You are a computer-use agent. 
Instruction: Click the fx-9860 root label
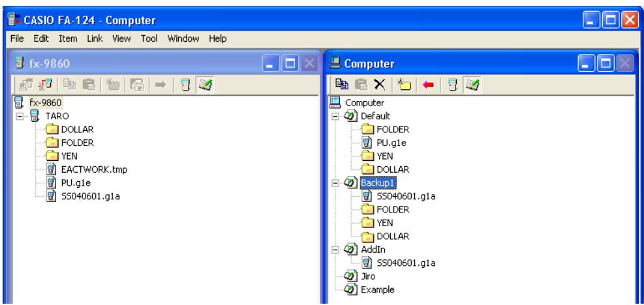click(x=46, y=102)
